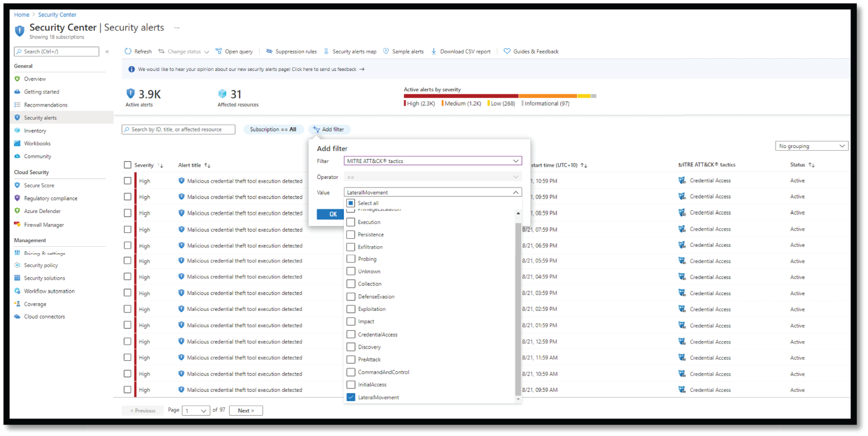Screen dimensions: 868x436
Task: Check the Persistence tactic checkbox
Action: click(351, 235)
